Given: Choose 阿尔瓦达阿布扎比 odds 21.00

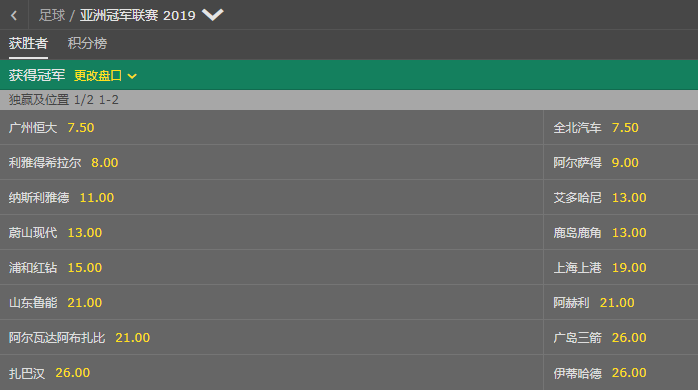Looking at the screenshot, I should [272, 337].
